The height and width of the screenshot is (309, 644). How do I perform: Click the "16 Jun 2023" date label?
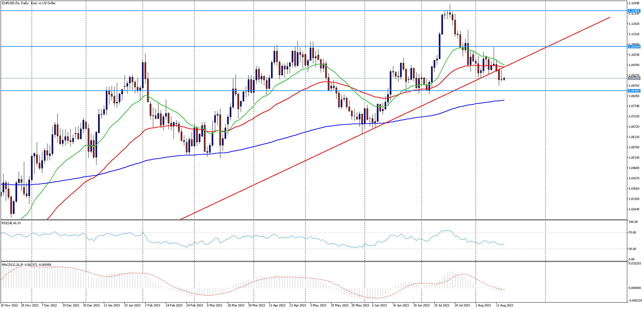pos(401,305)
